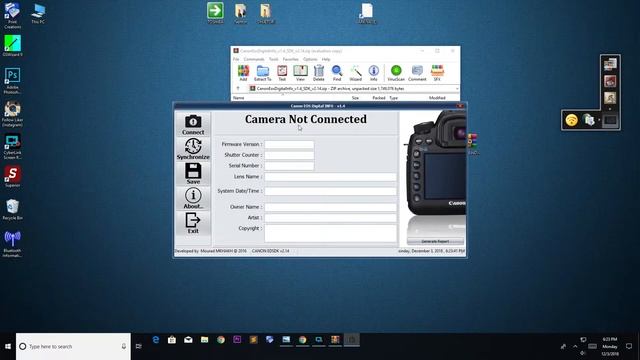Image resolution: width=640 pixels, height=360 pixels.
Task: Click the Add icon in the WinRAR toolbar
Action: click(243, 73)
